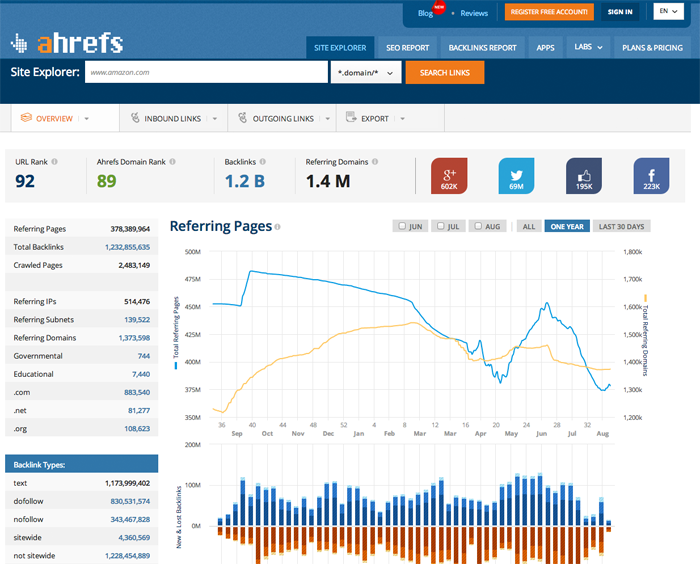Click the Search Links button

coord(445,73)
